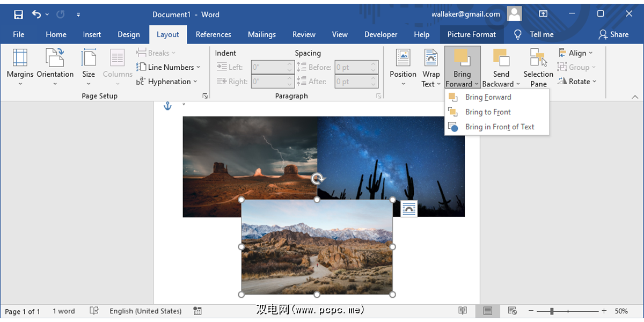Click the Undo arrow icon

(36, 14)
